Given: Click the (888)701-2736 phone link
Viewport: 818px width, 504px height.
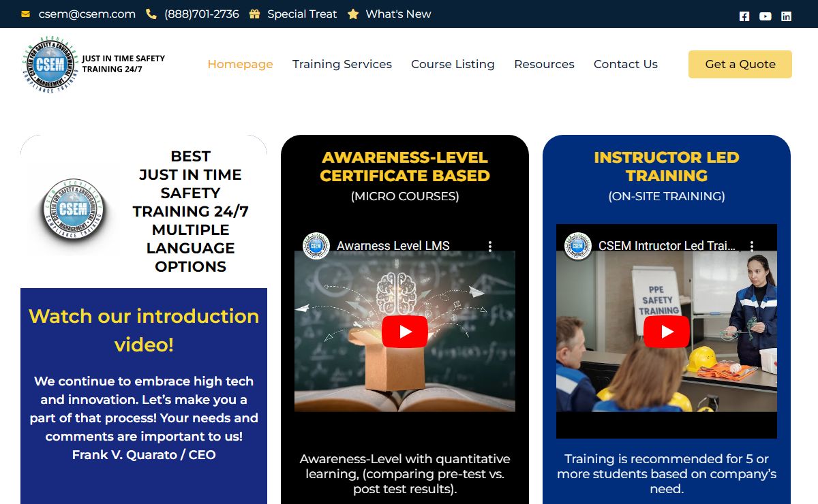Looking at the screenshot, I should tap(202, 14).
